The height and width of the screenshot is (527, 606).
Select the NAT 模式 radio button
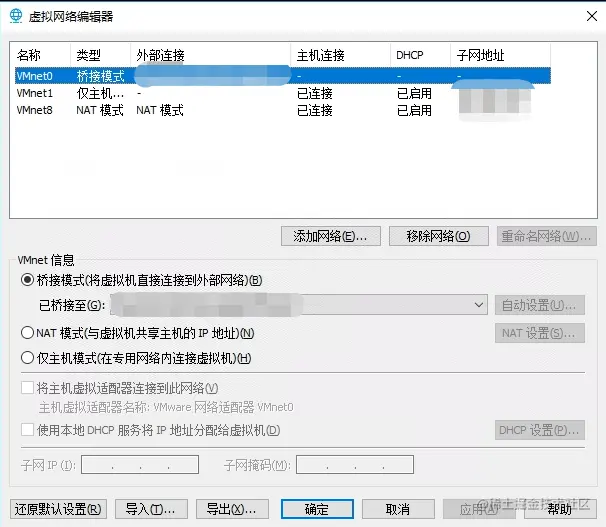(27, 333)
